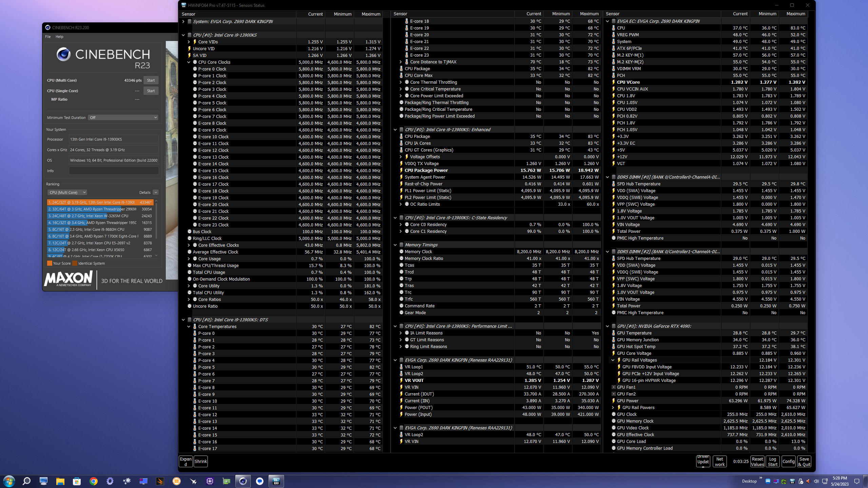Open the taskbar clock showing 5:28 PM
Image resolution: width=868 pixels, height=488 pixels.
840,481
